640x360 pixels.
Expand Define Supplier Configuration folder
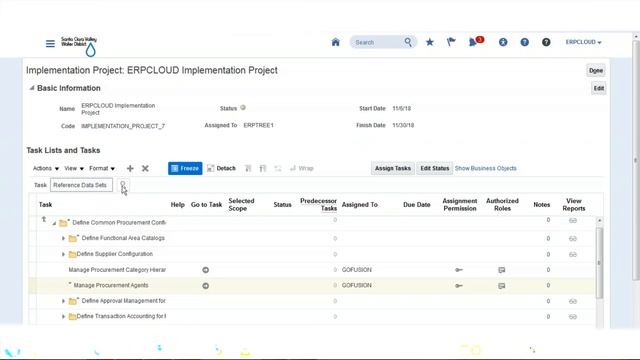[x=63, y=254]
